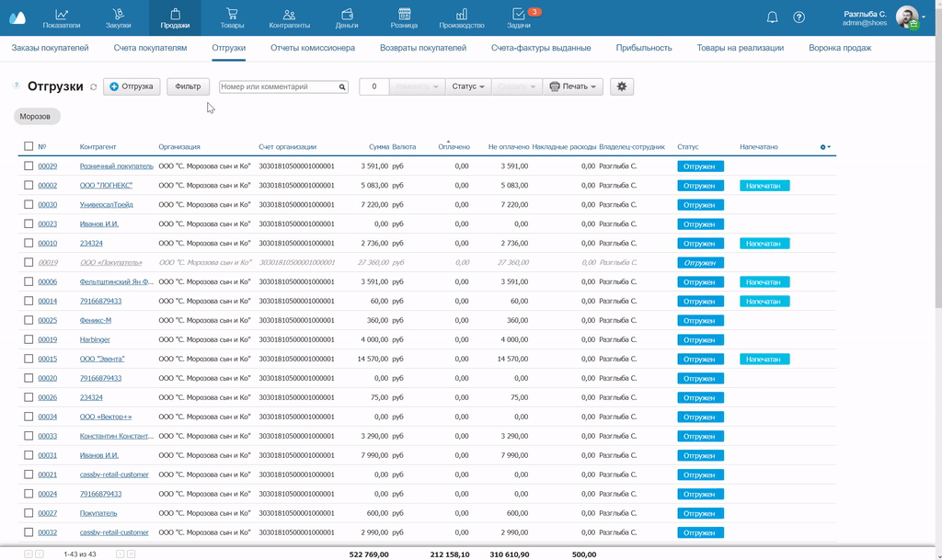Open the ООО "ЛОГНЕКС" counterparty link

[106, 186]
